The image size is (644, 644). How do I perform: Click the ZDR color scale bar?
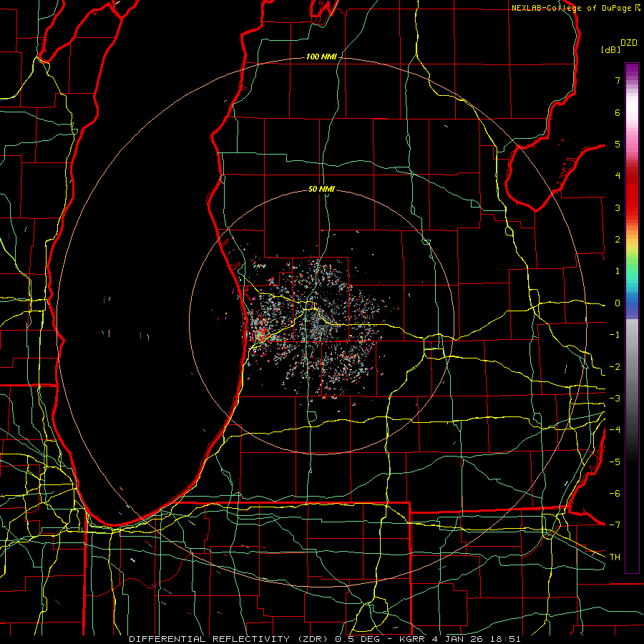632,318
